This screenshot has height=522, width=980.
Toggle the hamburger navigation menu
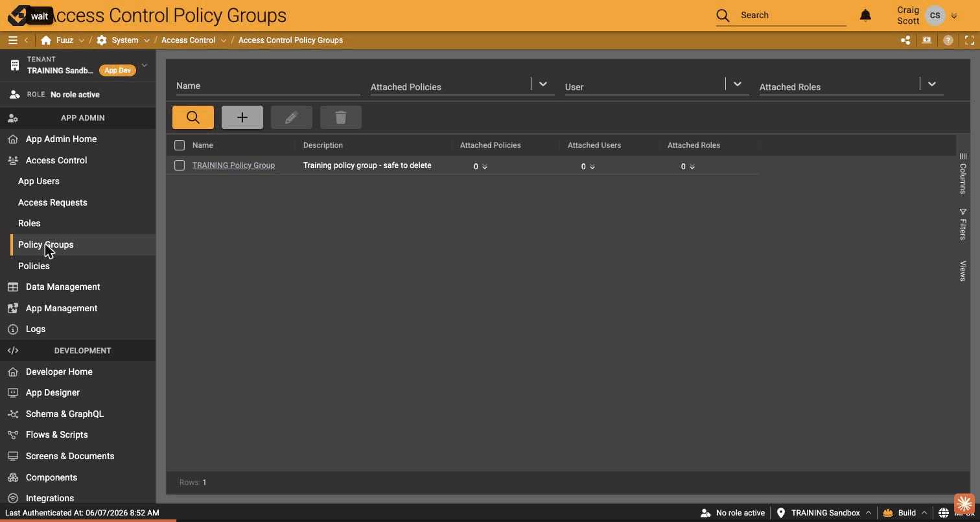point(12,40)
